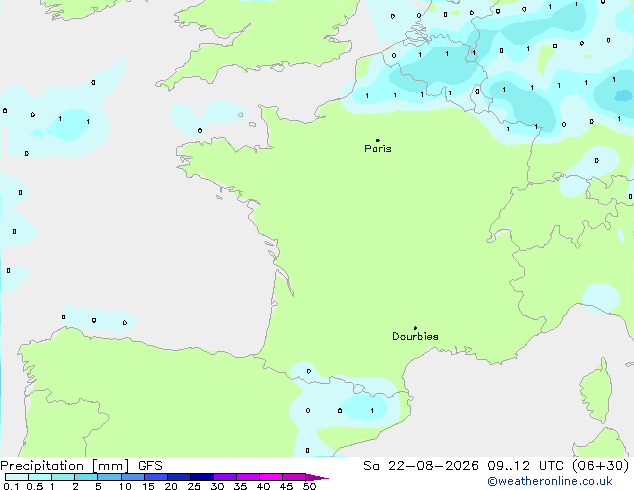Select the Dourbies location dot marker
The height and width of the screenshot is (490, 634).
(x=415, y=328)
